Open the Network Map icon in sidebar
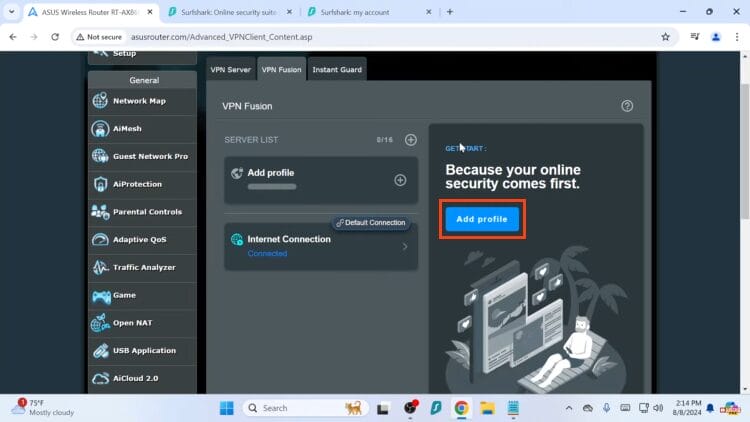The image size is (750, 422). (100, 101)
